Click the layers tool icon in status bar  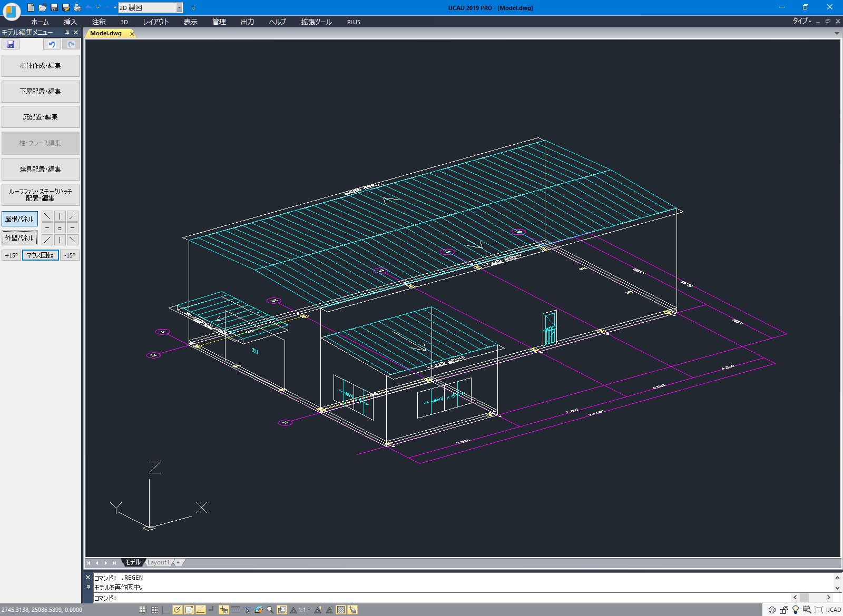[258, 610]
